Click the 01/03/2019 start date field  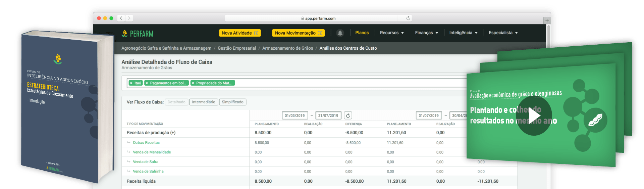click(x=295, y=115)
